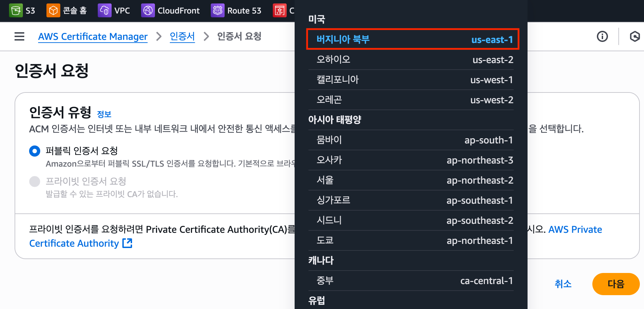Open the hamburger navigation menu

pos(19,36)
